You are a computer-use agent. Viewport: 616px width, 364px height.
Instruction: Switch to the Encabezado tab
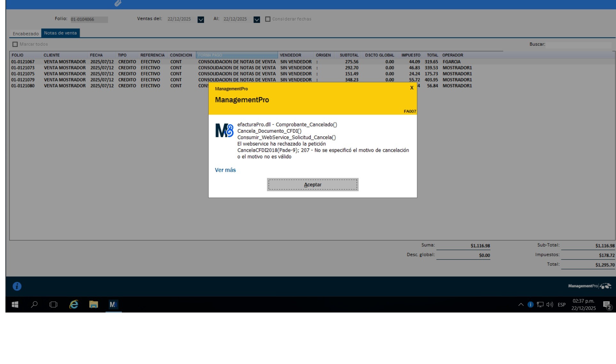[x=26, y=34]
